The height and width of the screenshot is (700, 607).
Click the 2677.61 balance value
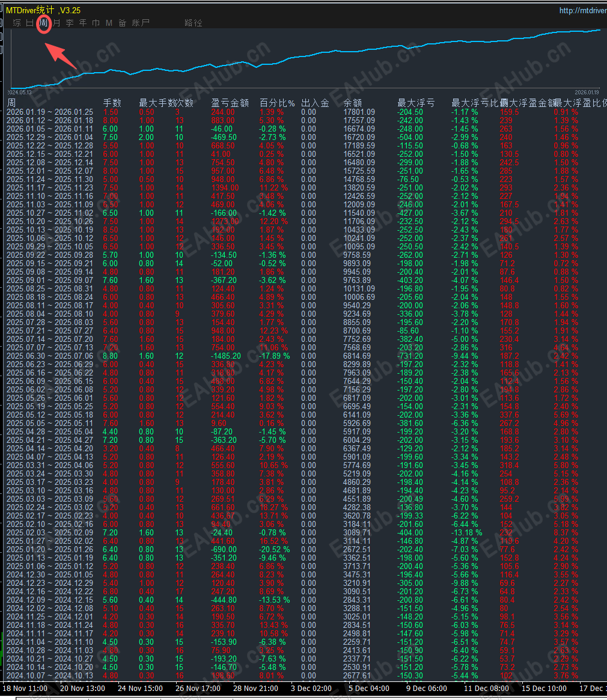(x=357, y=676)
